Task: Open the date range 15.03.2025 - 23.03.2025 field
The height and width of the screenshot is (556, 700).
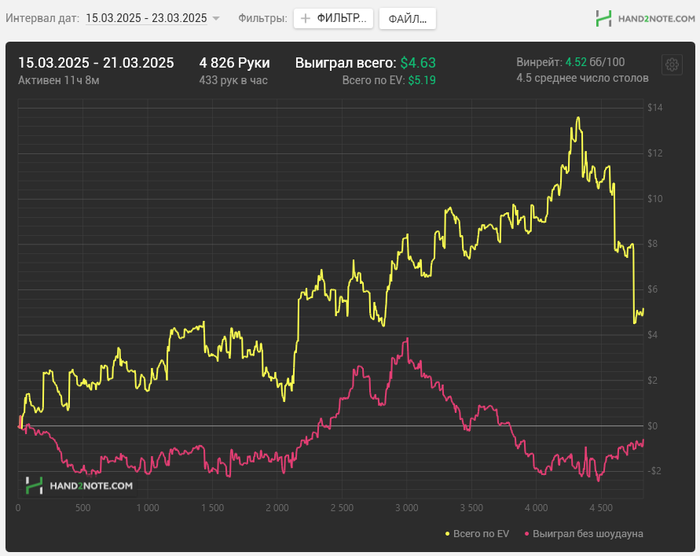Action: (146, 18)
